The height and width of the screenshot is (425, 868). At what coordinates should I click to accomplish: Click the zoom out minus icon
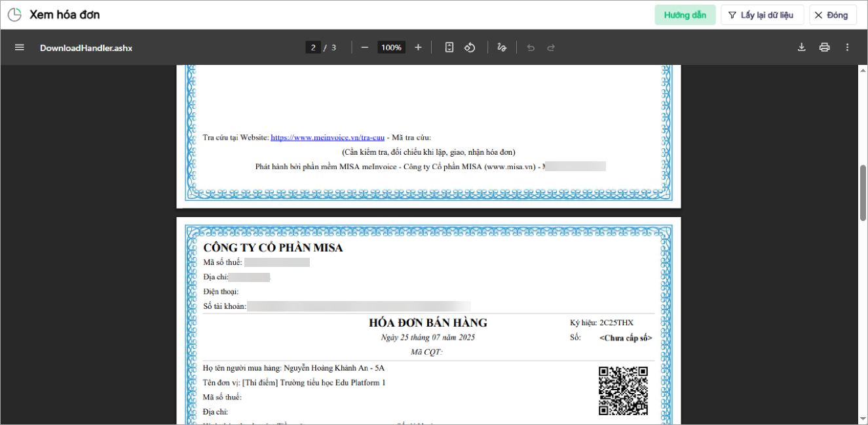365,48
